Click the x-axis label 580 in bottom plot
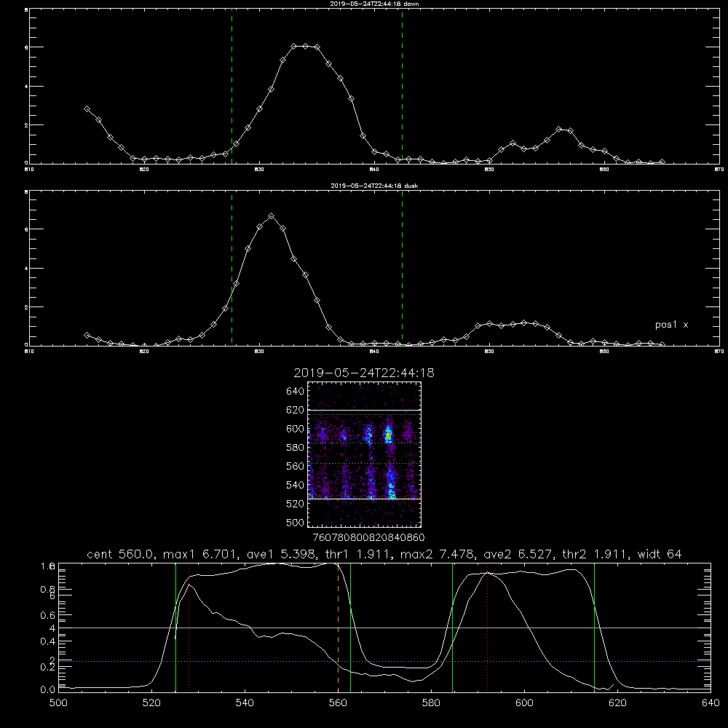This screenshot has height=728, width=728. [x=431, y=703]
